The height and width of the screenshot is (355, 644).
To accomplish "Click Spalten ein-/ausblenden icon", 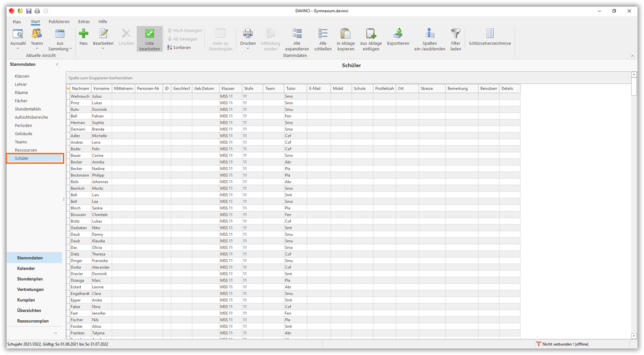I will 429,34.
